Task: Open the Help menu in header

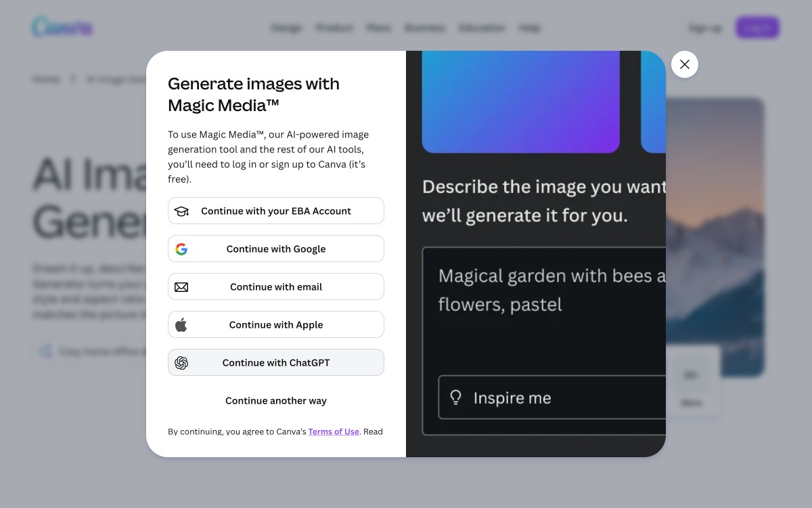Action: tap(530, 28)
